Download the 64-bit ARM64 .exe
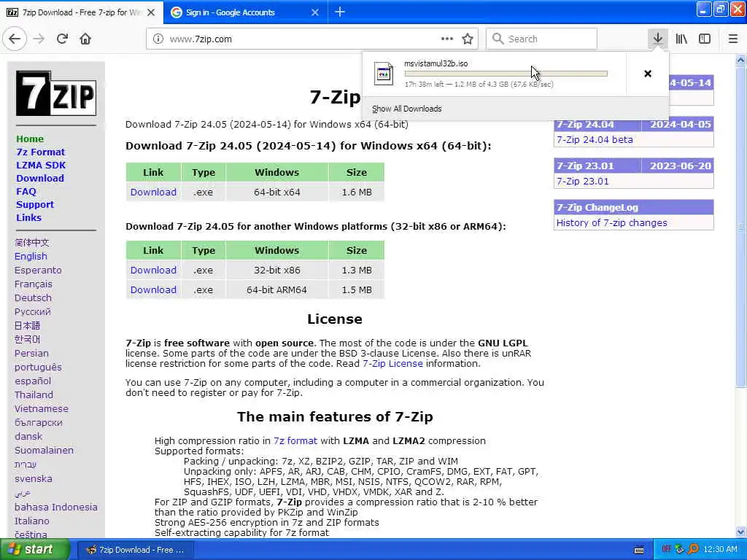 [153, 289]
